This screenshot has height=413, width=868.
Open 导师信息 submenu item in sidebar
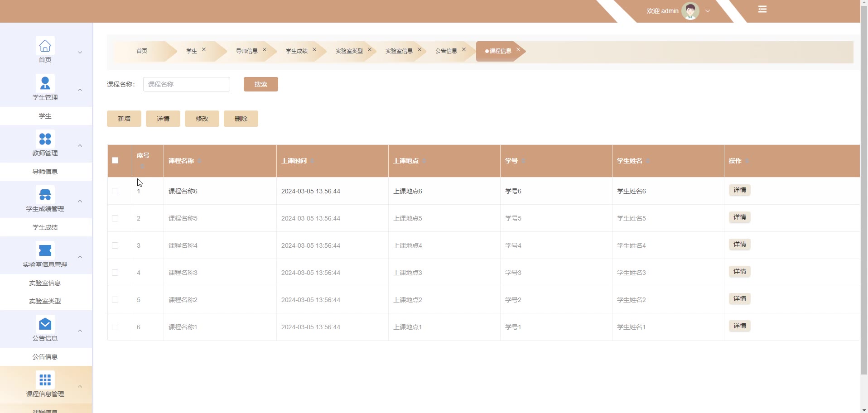pos(45,172)
